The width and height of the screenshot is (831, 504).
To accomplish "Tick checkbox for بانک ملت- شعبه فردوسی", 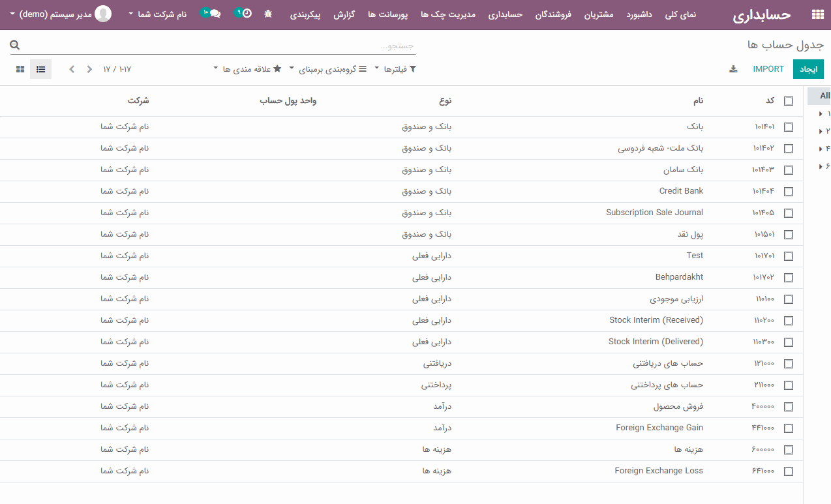I will click(789, 149).
